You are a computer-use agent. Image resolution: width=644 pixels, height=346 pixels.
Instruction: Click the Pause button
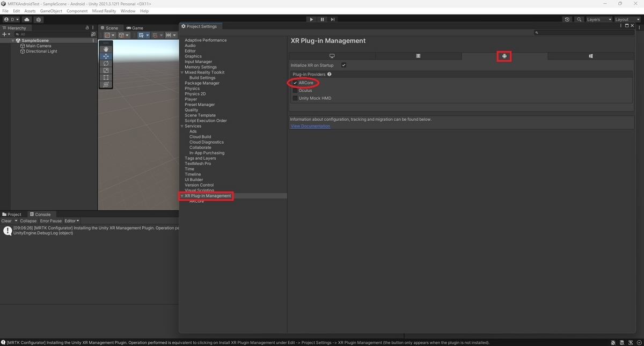(322, 19)
